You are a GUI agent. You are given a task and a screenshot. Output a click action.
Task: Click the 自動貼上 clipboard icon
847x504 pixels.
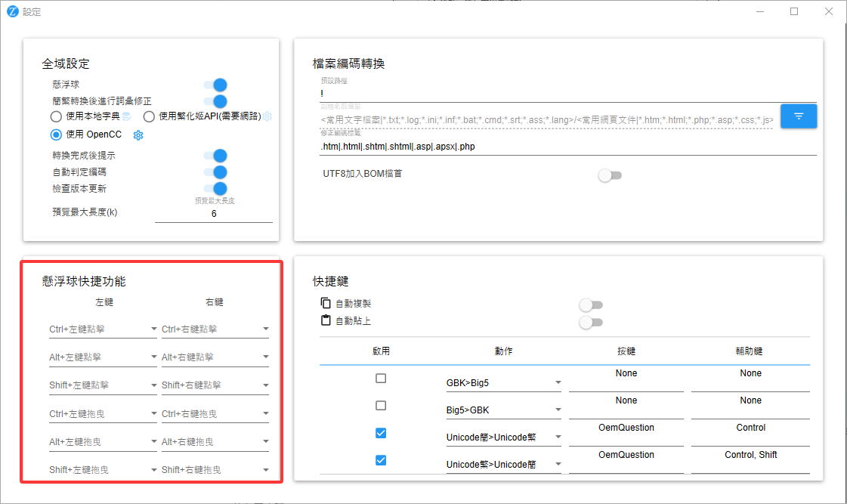tap(326, 320)
